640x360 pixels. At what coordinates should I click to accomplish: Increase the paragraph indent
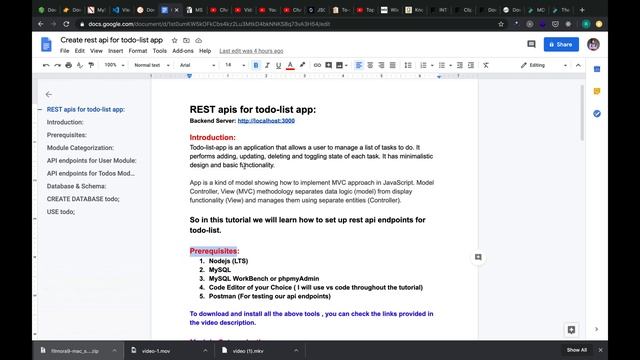(471, 65)
